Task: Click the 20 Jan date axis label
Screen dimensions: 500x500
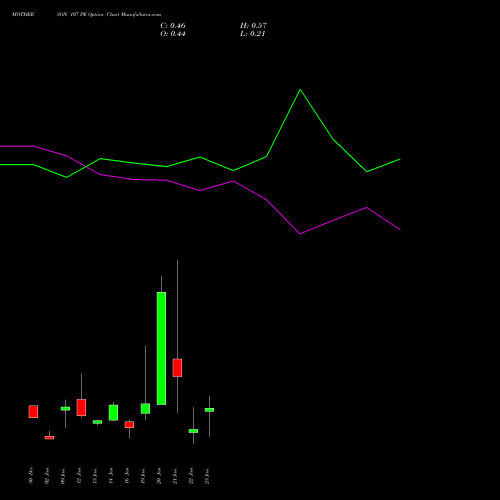Action: coord(159,476)
